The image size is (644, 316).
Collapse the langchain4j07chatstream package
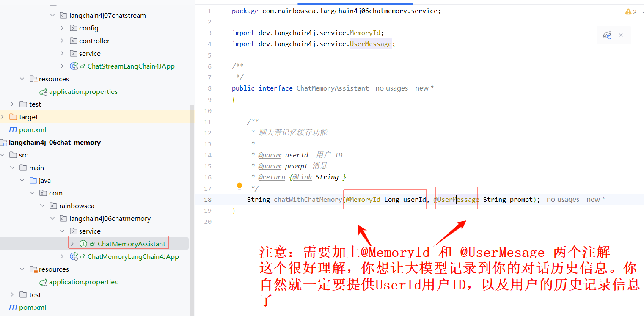tap(52, 16)
